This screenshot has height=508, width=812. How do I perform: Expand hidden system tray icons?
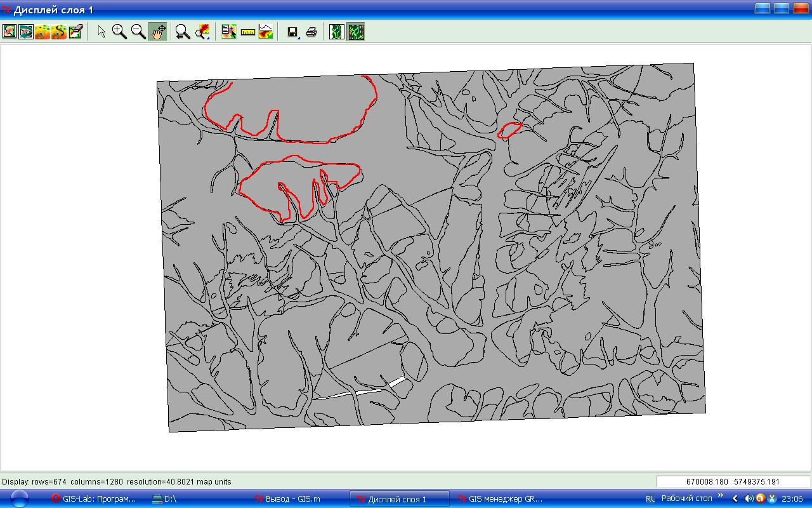coord(735,499)
